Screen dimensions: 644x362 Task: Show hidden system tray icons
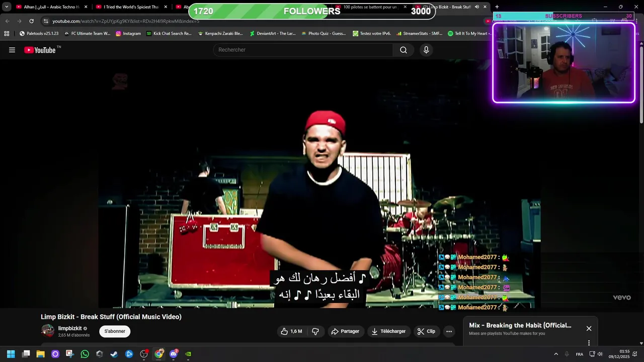(x=556, y=354)
